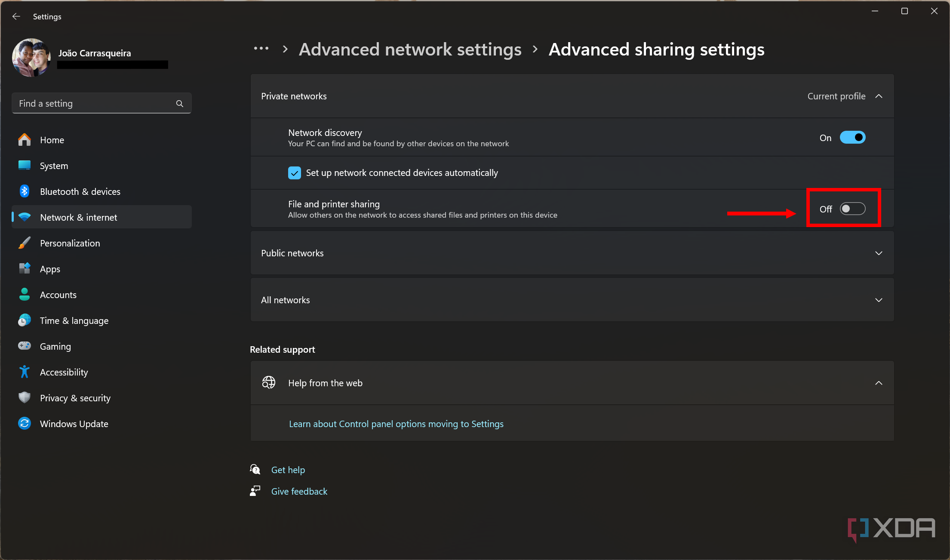Open the Apps icon in sidebar
Image resolution: width=950 pixels, height=560 pixels.
25,269
